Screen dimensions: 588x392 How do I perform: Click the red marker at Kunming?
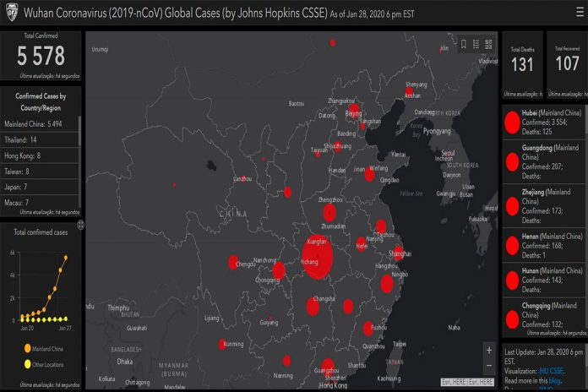[x=222, y=345]
